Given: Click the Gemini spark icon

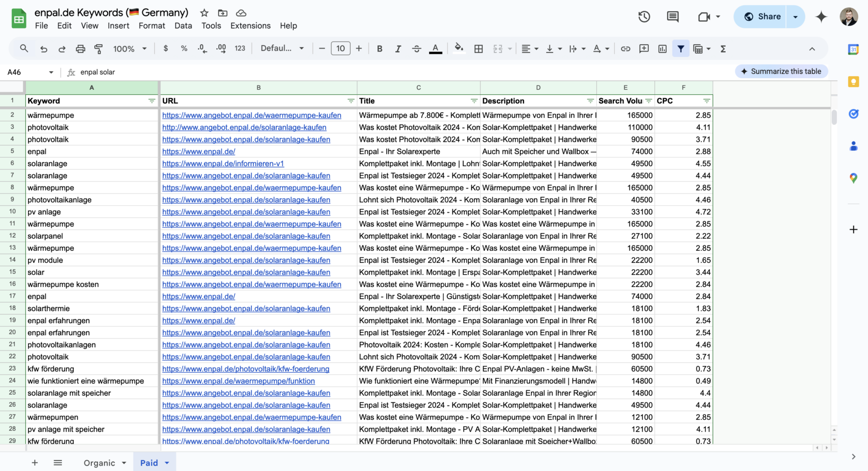Looking at the screenshot, I should click(821, 16).
